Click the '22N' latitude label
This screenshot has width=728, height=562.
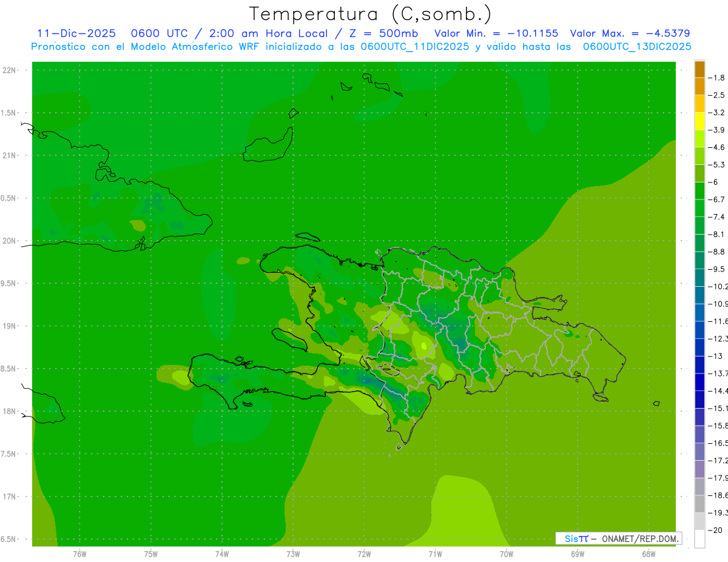click(9, 70)
